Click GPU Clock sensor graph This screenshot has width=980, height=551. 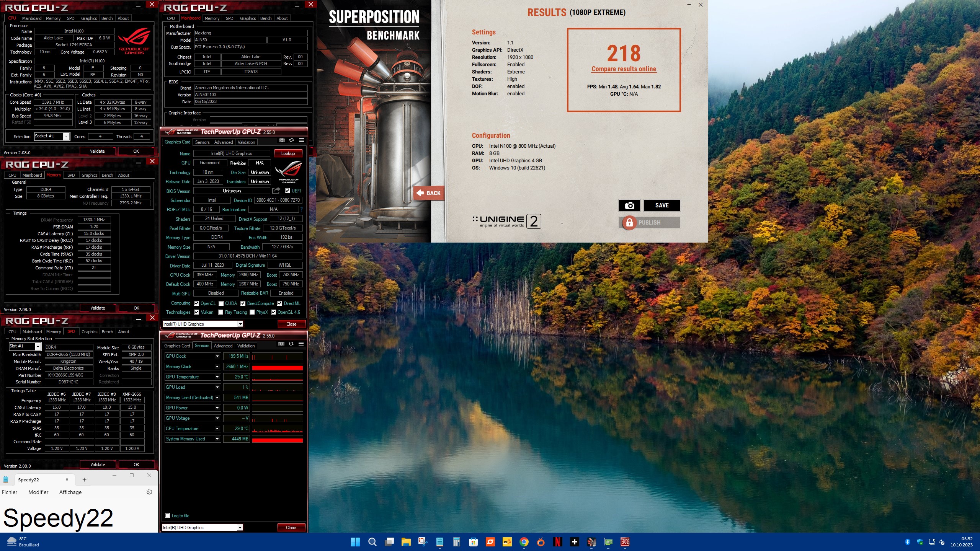point(278,356)
